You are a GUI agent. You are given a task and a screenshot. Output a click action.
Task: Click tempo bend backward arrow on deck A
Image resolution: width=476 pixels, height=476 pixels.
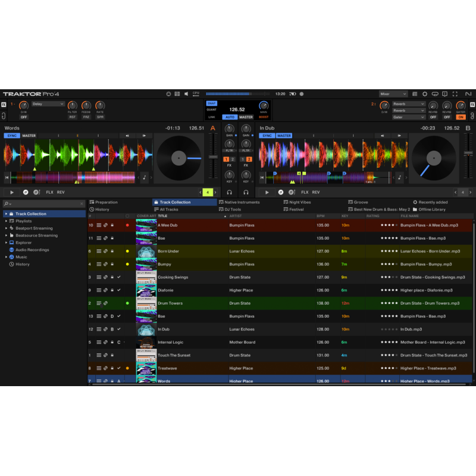click(127, 136)
